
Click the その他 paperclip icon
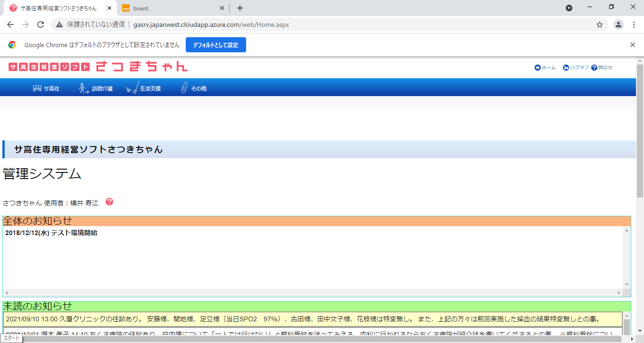click(x=184, y=88)
